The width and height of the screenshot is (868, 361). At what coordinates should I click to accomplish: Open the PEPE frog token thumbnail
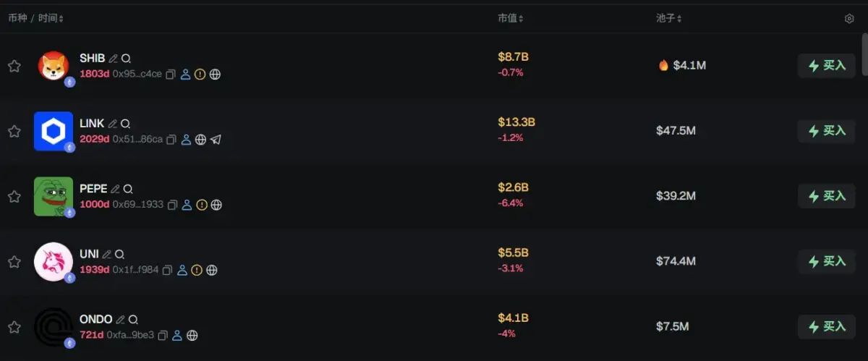point(54,196)
